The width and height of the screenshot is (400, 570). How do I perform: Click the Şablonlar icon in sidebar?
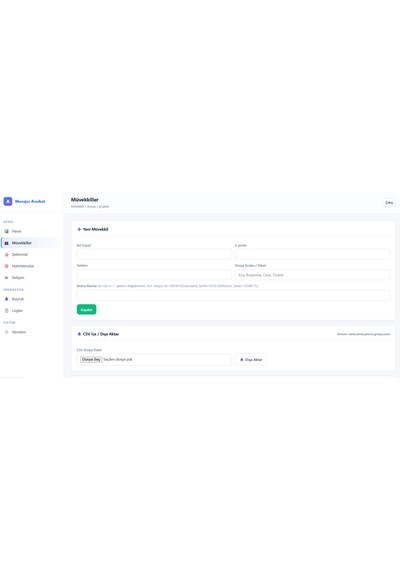(6, 254)
